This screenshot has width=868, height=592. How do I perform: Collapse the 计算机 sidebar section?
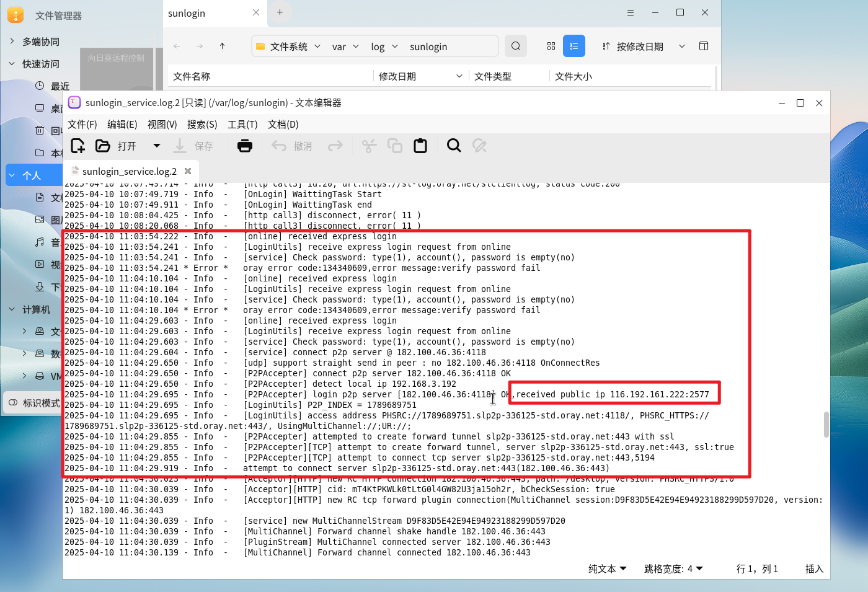coord(12,309)
